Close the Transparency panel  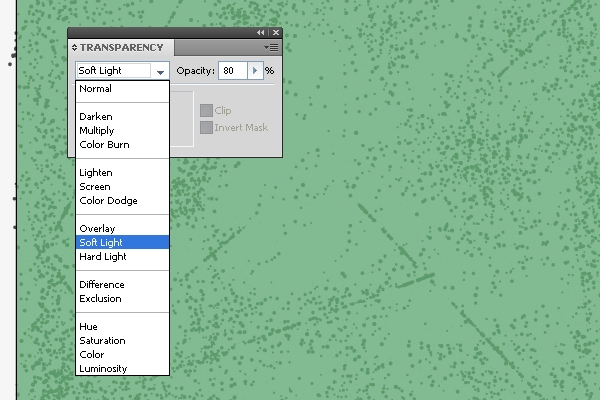point(276,33)
